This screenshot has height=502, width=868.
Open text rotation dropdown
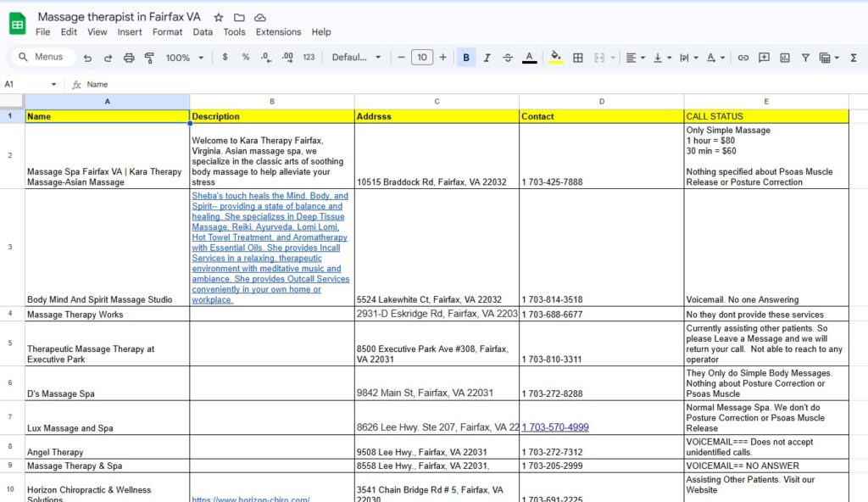pos(715,58)
